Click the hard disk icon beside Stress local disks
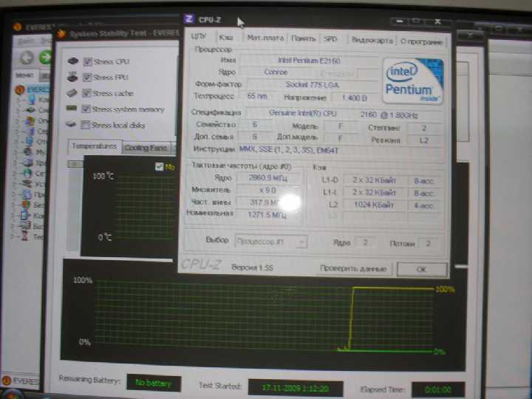Image resolution: width=532 pixels, height=399 pixels. coord(71,124)
